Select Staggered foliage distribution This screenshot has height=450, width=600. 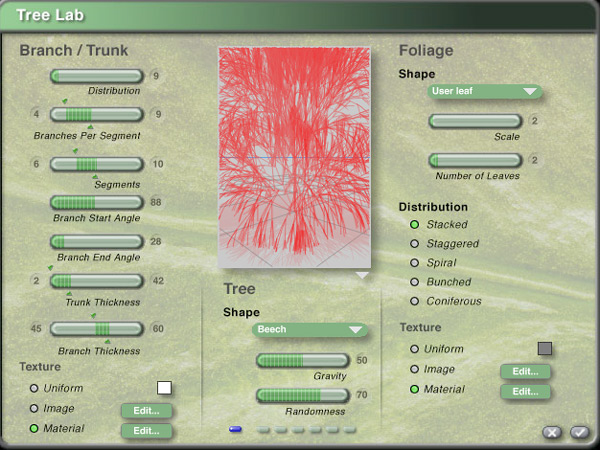[414, 244]
